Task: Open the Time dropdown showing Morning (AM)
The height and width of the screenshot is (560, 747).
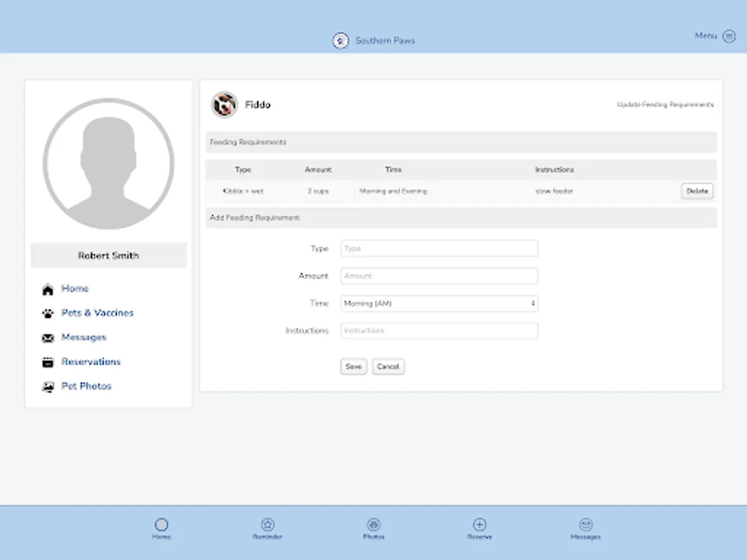Action: click(438, 303)
